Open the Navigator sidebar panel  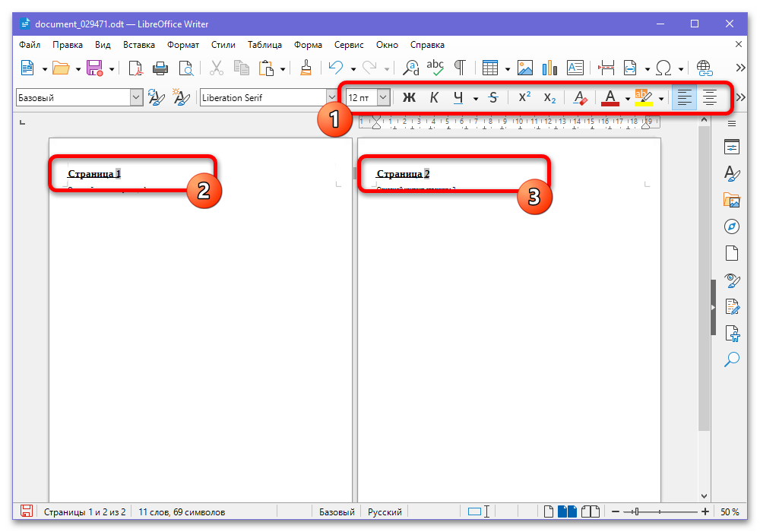click(x=731, y=226)
